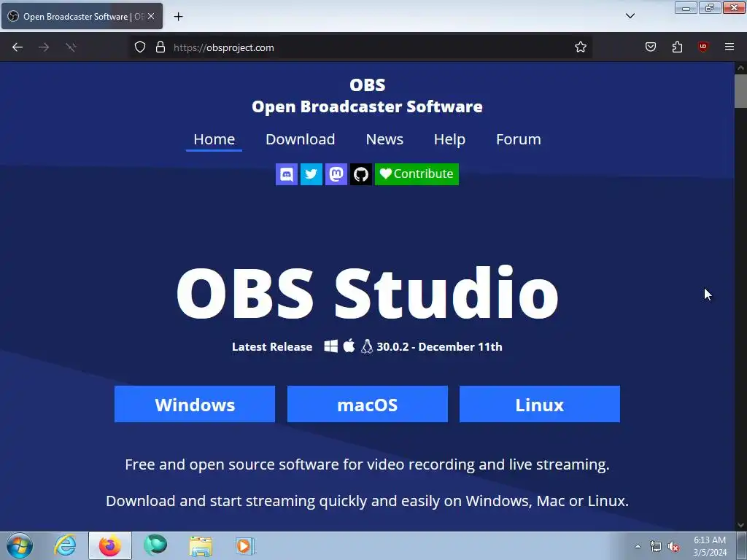The image size is (747, 560).
Task: Open the OBS GitHub icon link
Action: click(360, 174)
